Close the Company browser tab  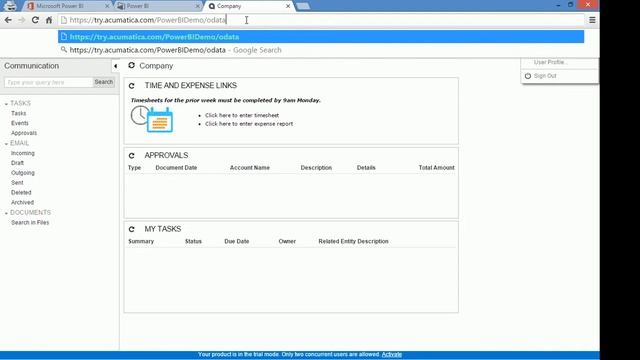(288, 6)
